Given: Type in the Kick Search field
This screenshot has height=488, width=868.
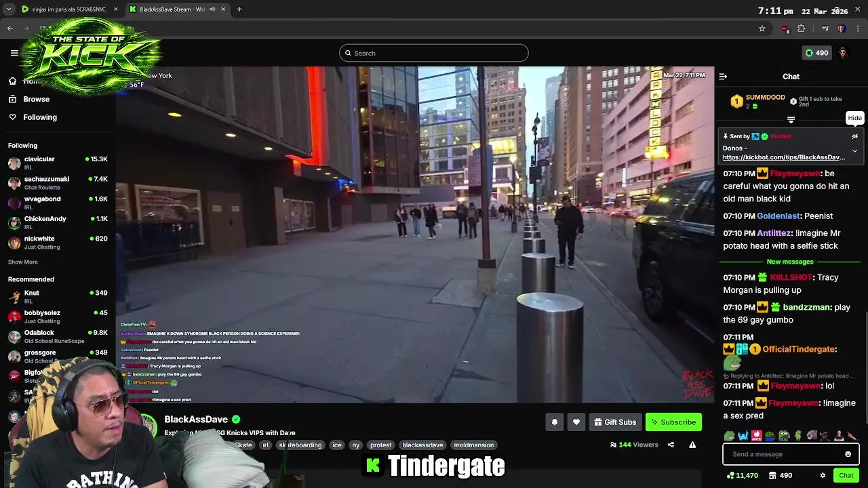Looking at the screenshot, I should (x=434, y=53).
